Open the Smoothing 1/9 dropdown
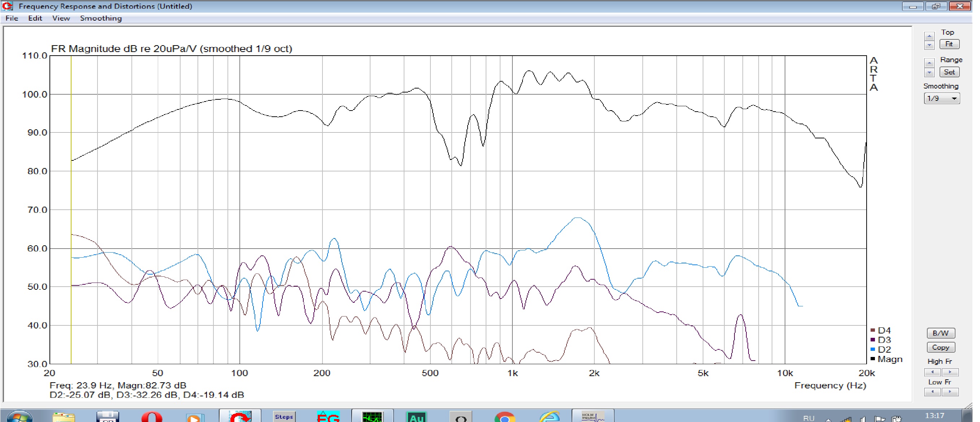The image size is (980, 422). coord(942,99)
